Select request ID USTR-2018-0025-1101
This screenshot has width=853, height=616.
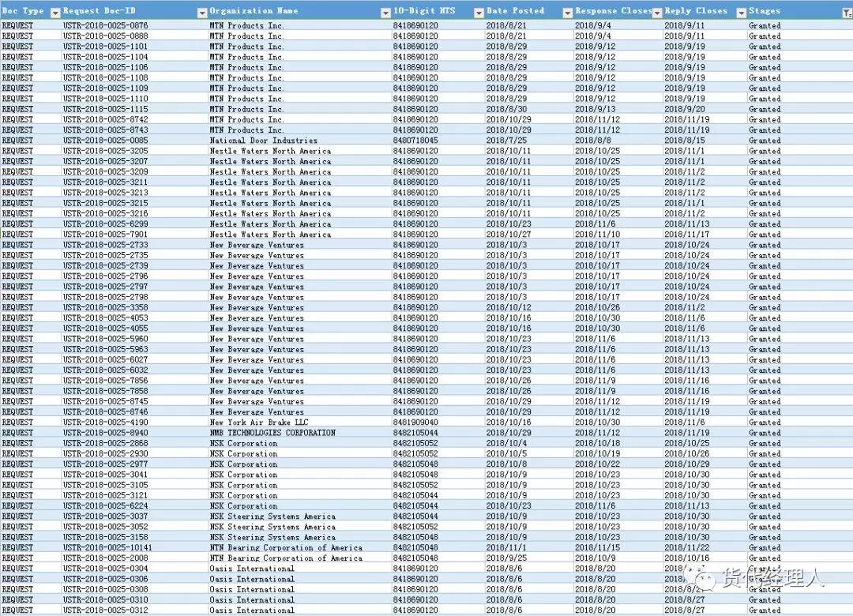click(x=106, y=47)
